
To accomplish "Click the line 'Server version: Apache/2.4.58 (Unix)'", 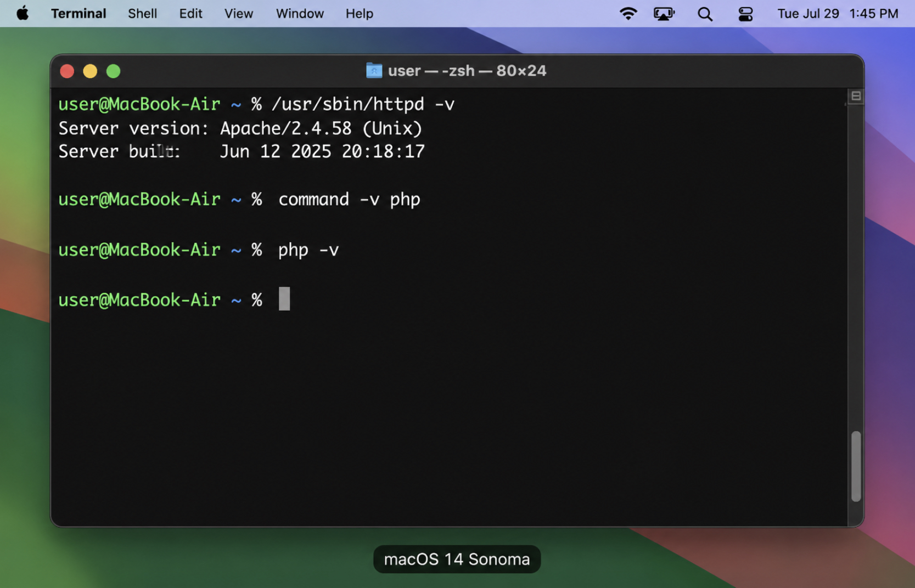I will click(x=240, y=128).
